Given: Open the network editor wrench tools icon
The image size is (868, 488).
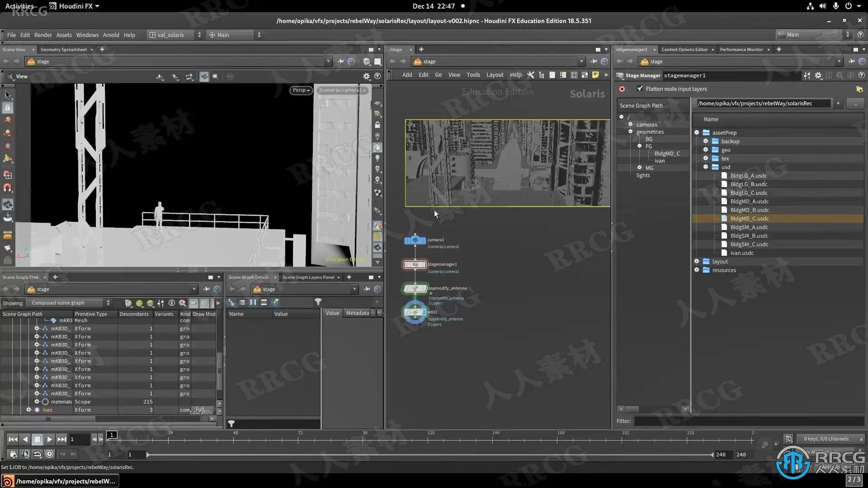Looking at the screenshot, I should pyautogui.click(x=530, y=75).
